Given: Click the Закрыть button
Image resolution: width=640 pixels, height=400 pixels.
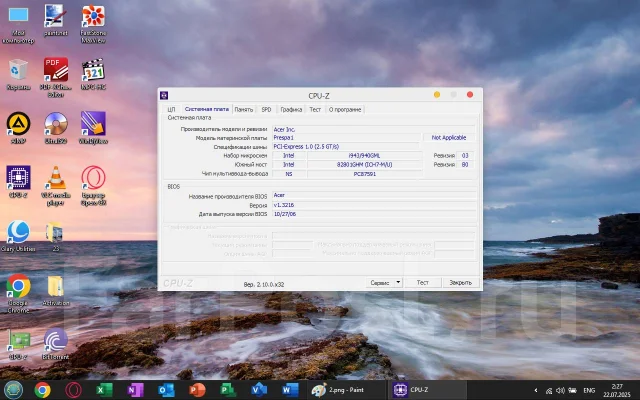Looking at the screenshot, I should pyautogui.click(x=460, y=282).
